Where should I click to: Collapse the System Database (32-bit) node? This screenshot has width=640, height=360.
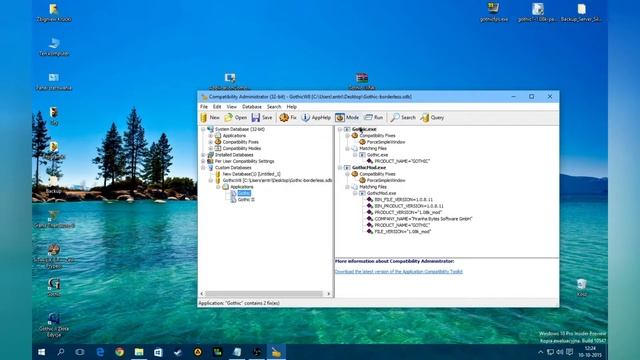click(203, 129)
